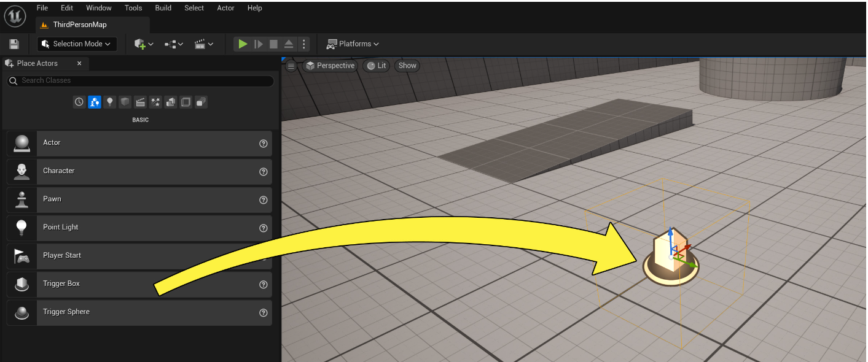Open the Window menu
This screenshot has height=362, width=868.
point(99,8)
